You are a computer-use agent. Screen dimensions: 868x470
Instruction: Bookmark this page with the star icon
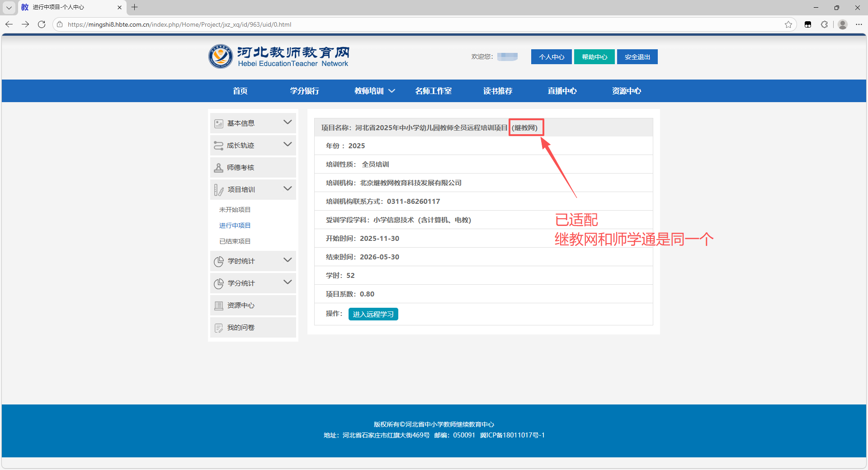click(x=788, y=24)
